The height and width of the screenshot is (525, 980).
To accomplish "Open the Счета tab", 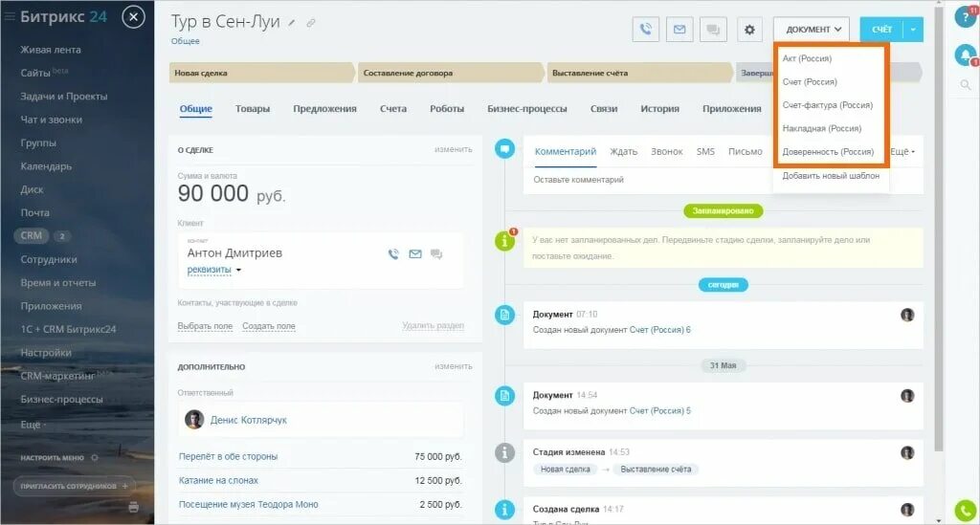I will click(393, 109).
